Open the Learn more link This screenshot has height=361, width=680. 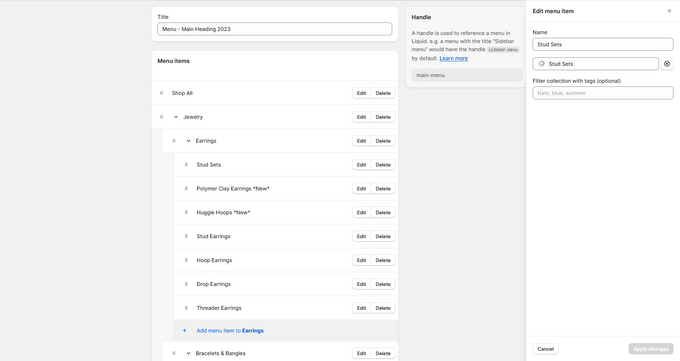click(453, 58)
